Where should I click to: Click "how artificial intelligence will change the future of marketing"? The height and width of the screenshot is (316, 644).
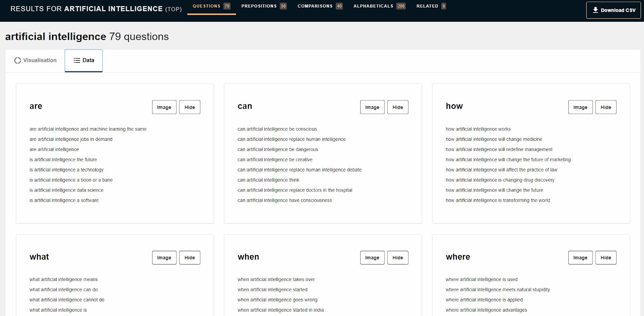pyautogui.click(x=508, y=160)
